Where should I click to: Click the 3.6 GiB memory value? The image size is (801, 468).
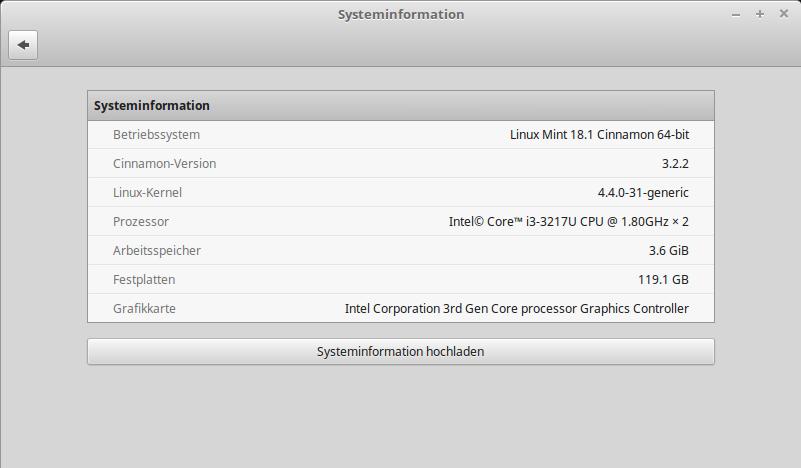tap(669, 251)
